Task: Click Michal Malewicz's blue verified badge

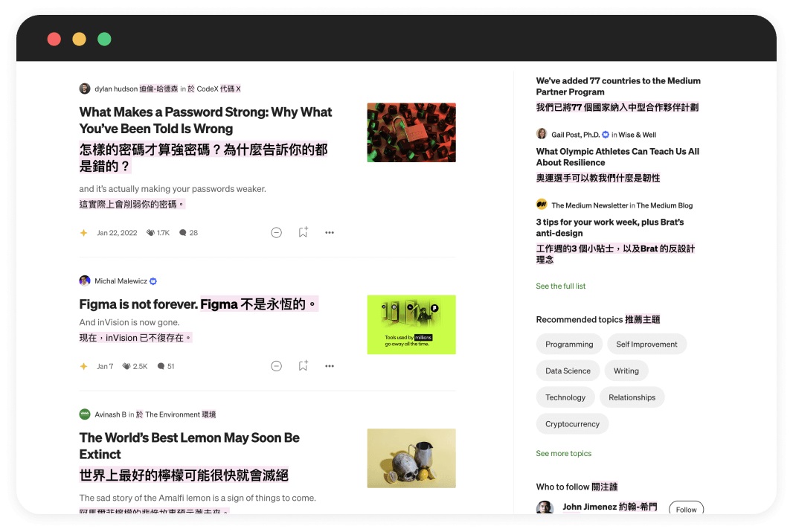Action: (x=153, y=281)
